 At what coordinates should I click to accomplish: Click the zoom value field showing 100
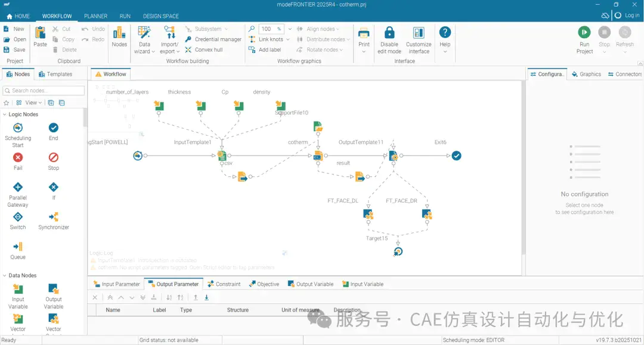click(272, 29)
